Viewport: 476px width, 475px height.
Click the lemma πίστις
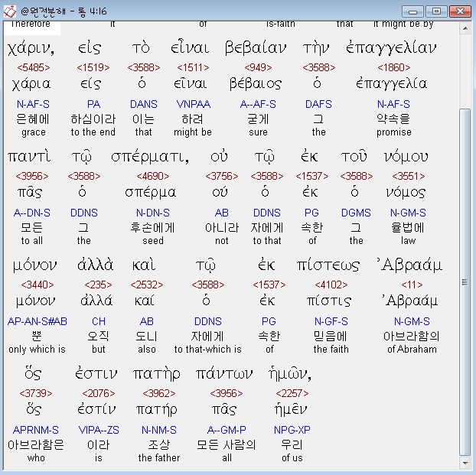pyautogui.click(x=329, y=301)
